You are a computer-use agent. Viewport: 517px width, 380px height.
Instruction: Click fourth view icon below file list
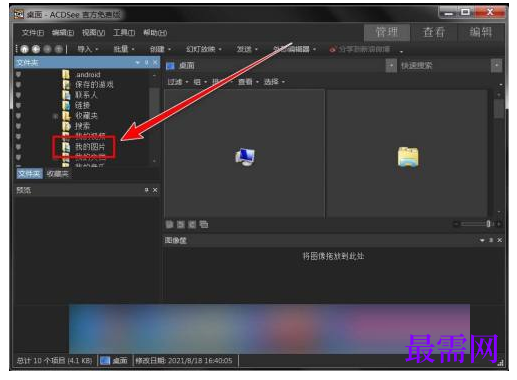tap(204, 224)
